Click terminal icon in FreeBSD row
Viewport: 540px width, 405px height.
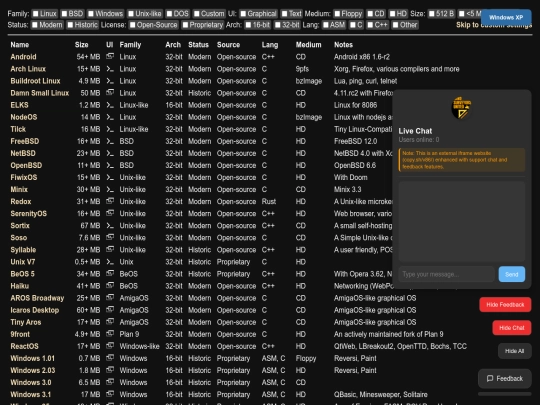tap(110, 141)
